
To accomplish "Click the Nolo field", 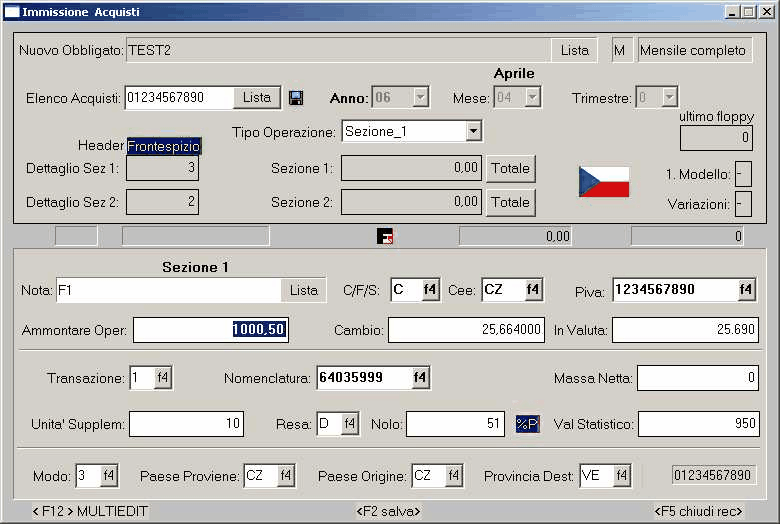I will tap(455, 424).
